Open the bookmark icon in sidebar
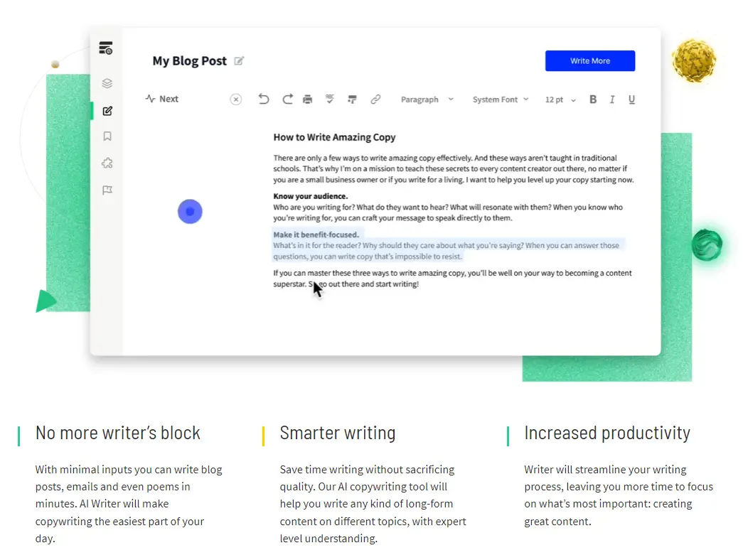This screenshot has height=560, width=743. (107, 136)
